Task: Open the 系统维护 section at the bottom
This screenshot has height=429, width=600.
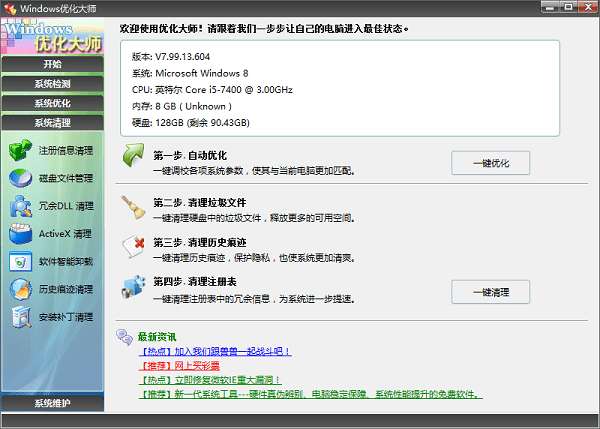Action: 52,403
